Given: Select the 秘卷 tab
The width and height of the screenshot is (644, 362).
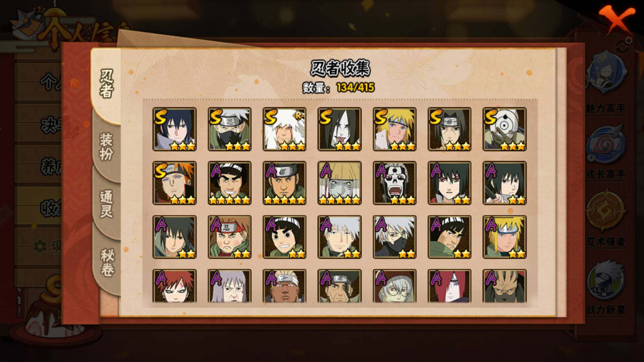Looking at the screenshot, I should coord(107,262).
